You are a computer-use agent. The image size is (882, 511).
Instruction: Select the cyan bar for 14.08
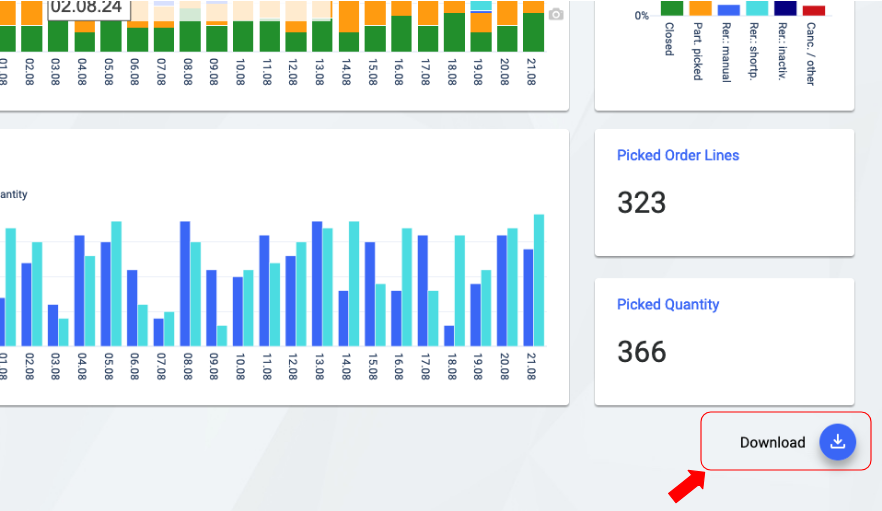pos(354,283)
